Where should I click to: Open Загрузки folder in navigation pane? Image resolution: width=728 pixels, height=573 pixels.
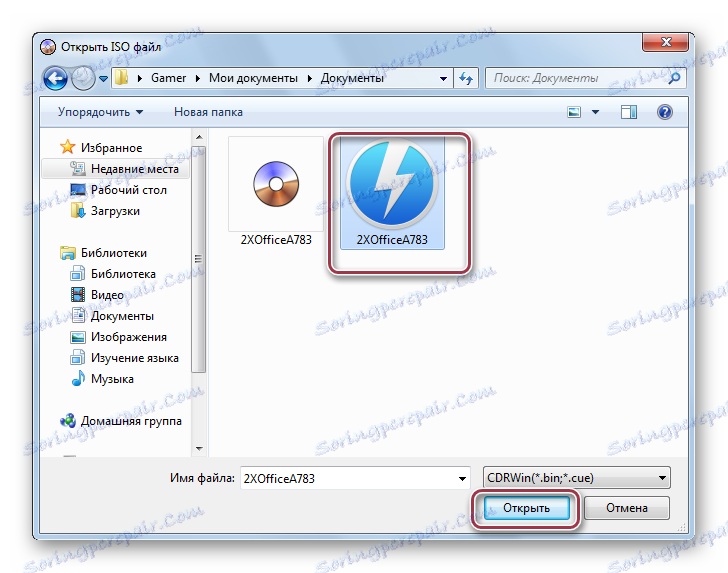click(x=105, y=211)
